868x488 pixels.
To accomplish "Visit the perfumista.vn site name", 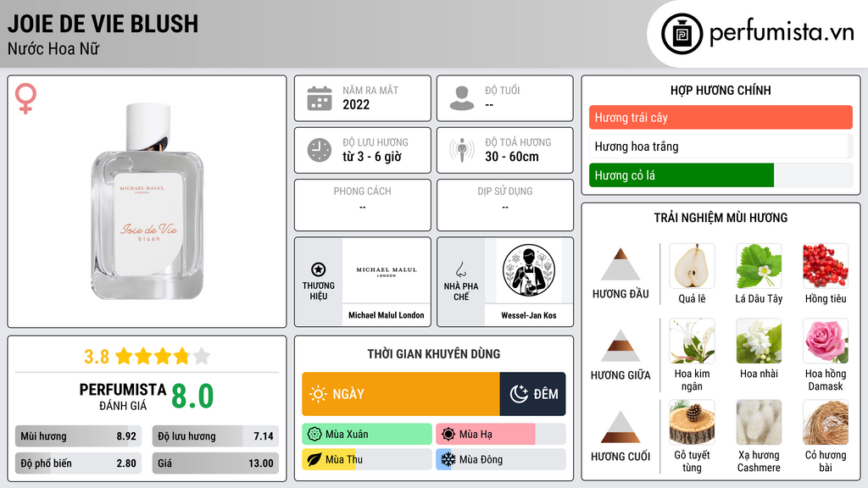I will click(782, 32).
